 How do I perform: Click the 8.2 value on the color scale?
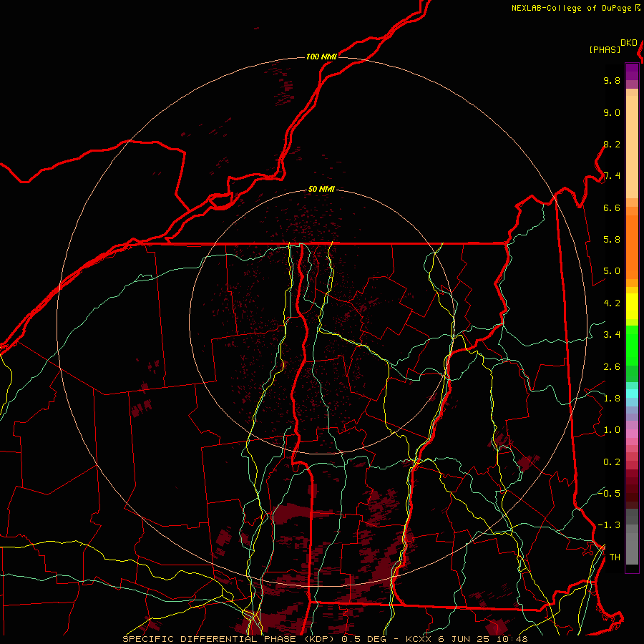click(x=612, y=144)
